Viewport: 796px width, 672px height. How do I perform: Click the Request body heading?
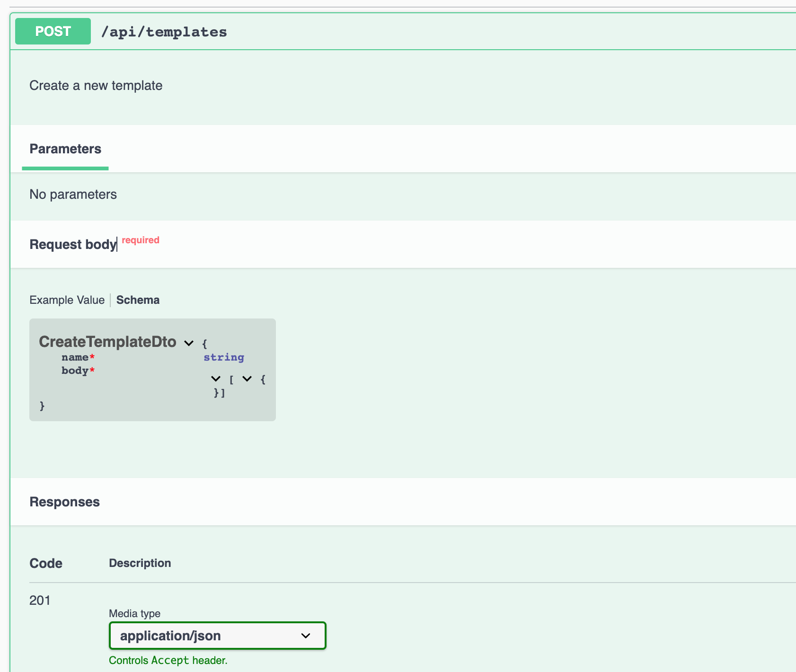(72, 244)
